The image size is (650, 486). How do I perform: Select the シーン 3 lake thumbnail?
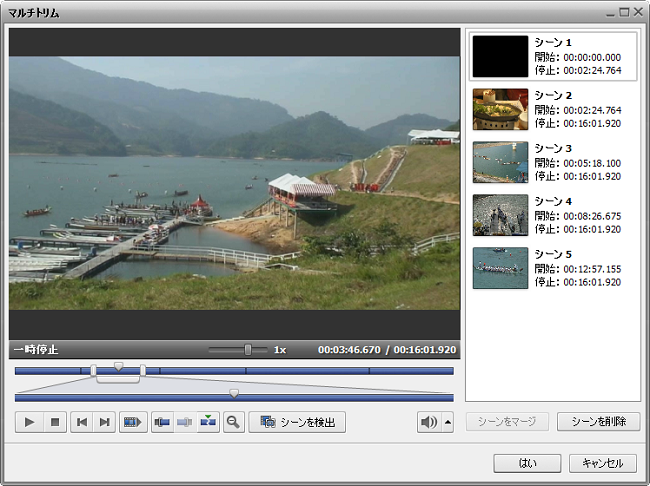[500, 162]
